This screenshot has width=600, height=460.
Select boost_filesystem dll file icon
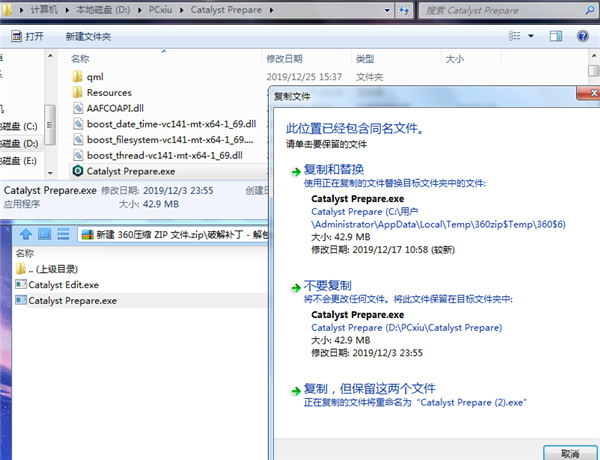pos(78,139)
